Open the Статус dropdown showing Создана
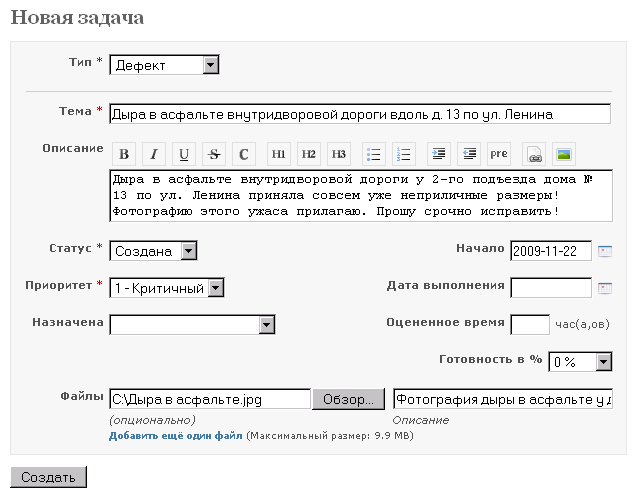 153,251
